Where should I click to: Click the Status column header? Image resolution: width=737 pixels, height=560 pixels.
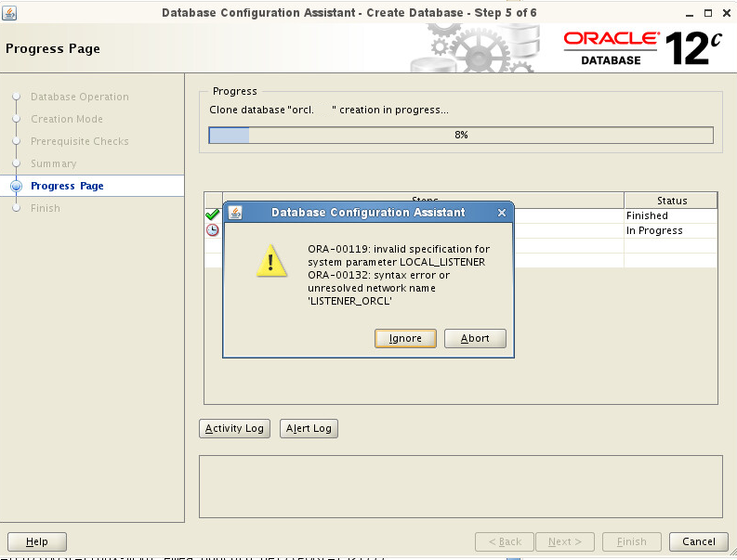point(670,201)
